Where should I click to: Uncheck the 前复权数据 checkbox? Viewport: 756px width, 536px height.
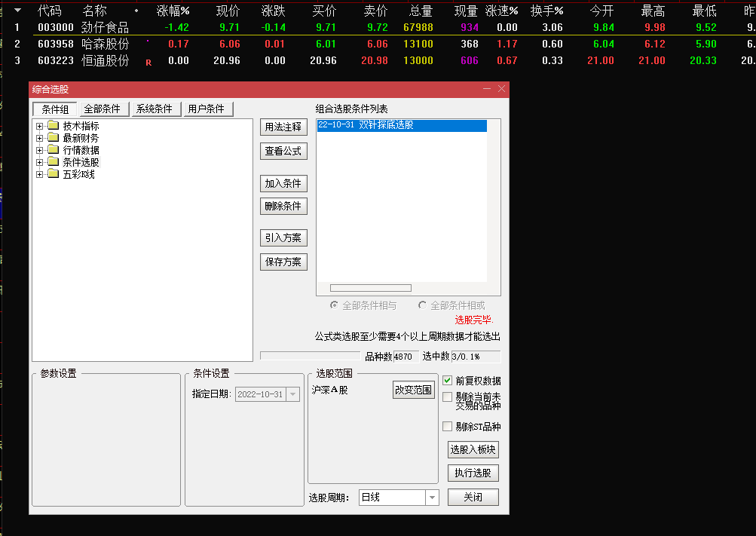[446, 380]
